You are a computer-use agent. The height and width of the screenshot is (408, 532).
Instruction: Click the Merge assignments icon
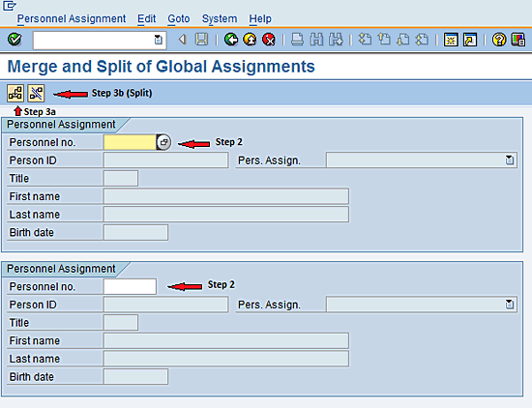(15, 93)
